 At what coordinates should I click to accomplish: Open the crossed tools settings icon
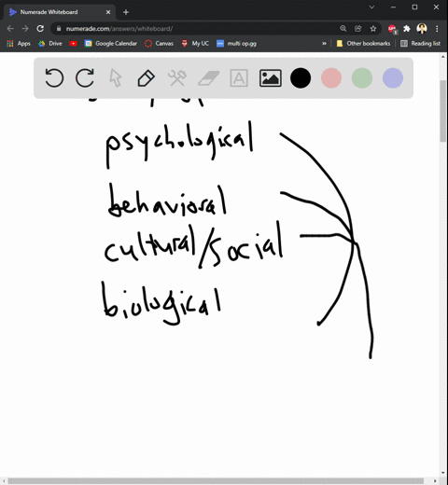coord(177,77)
